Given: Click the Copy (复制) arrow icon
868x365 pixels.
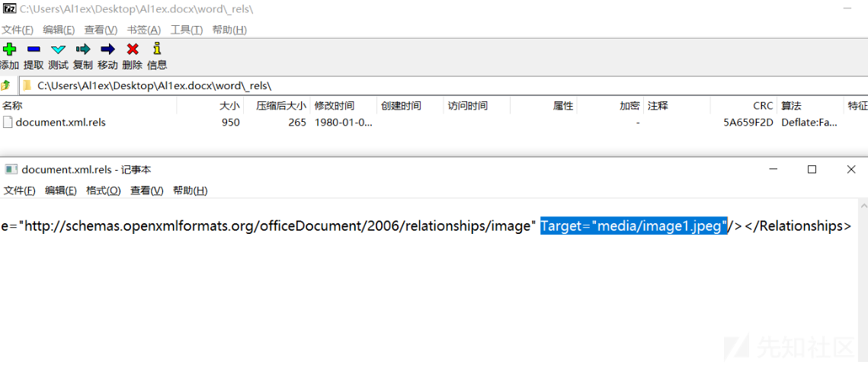Looking at the screenshot, I should point(83,50).
